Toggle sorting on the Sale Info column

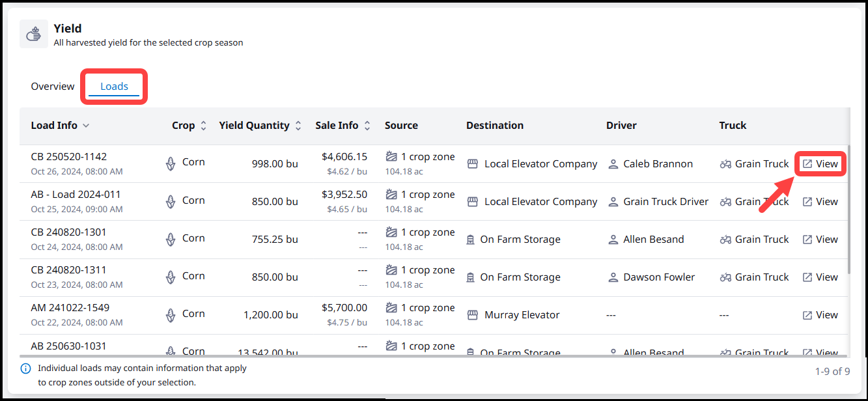point(367,126)
